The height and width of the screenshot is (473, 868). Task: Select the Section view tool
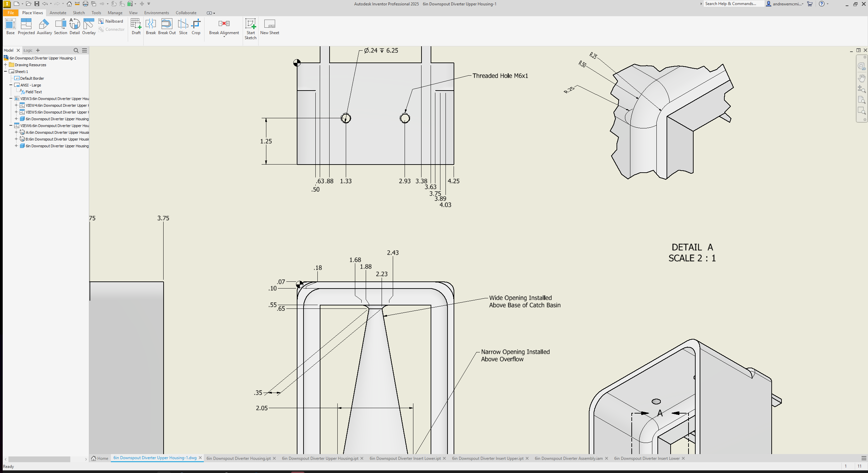pyautogui.click(x=61, y=27)
